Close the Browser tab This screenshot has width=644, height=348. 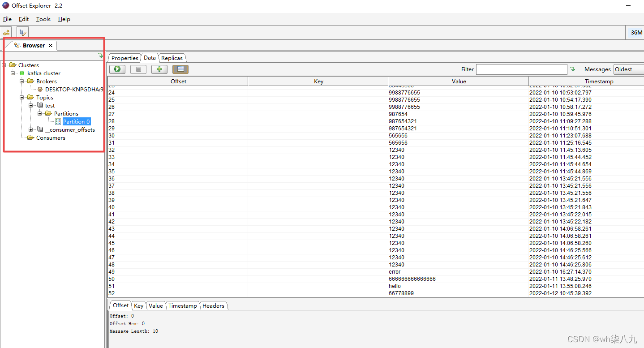tap(51, 45)
